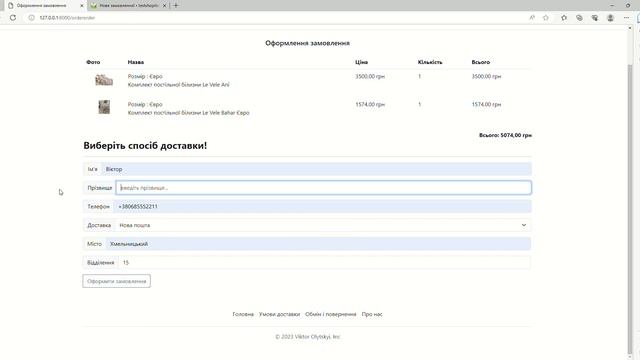Click the 'Відділення' field with value 15

(324, 262)
